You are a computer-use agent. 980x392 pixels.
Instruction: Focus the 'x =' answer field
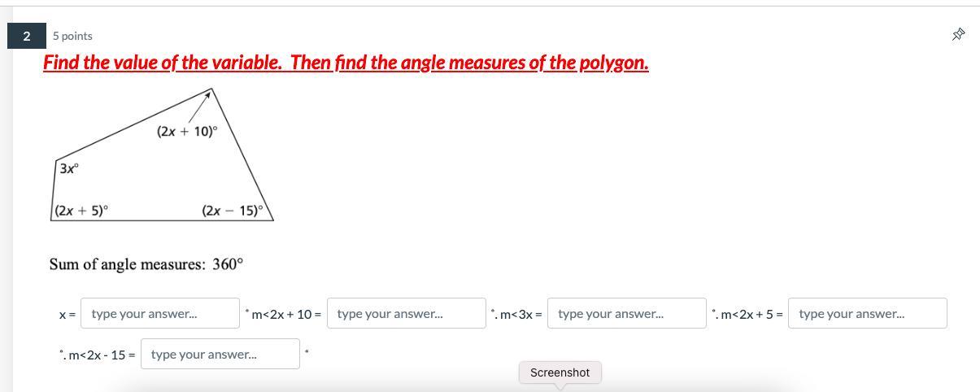click(x=160, y=314)
